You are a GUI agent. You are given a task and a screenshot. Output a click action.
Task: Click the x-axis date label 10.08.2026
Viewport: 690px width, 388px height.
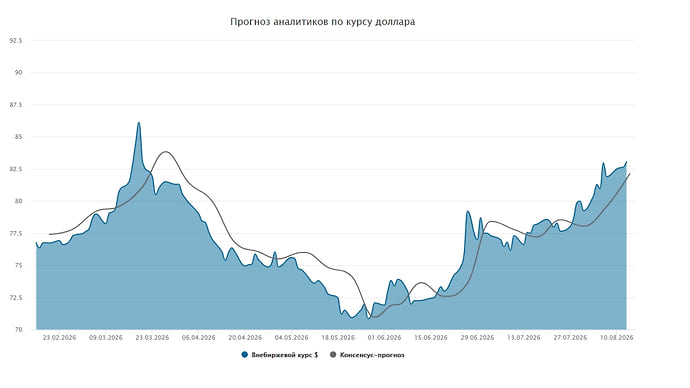point(617,338)
